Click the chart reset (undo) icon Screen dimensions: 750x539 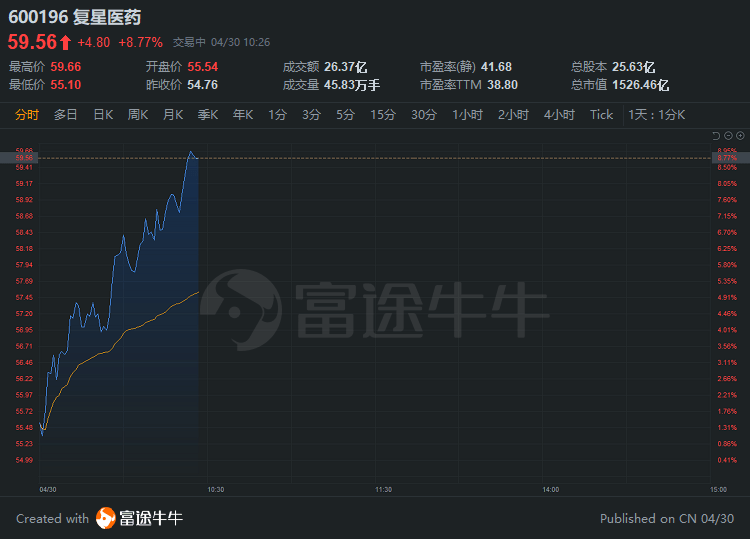716,136
